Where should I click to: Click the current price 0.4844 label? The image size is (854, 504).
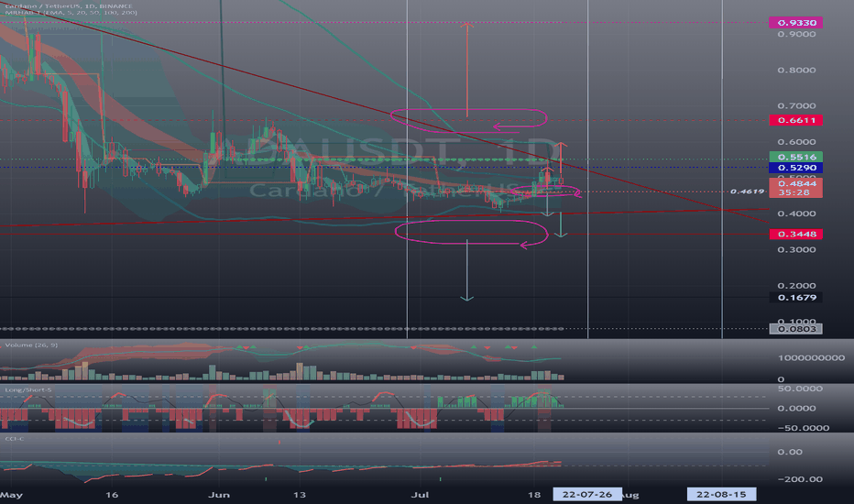coord(795,183)
